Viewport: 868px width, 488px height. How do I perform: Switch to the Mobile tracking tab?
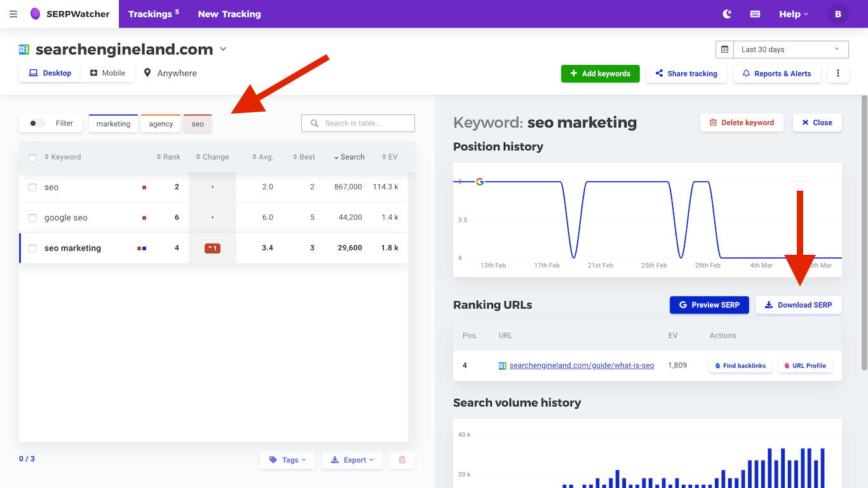[x=108, y=72]
